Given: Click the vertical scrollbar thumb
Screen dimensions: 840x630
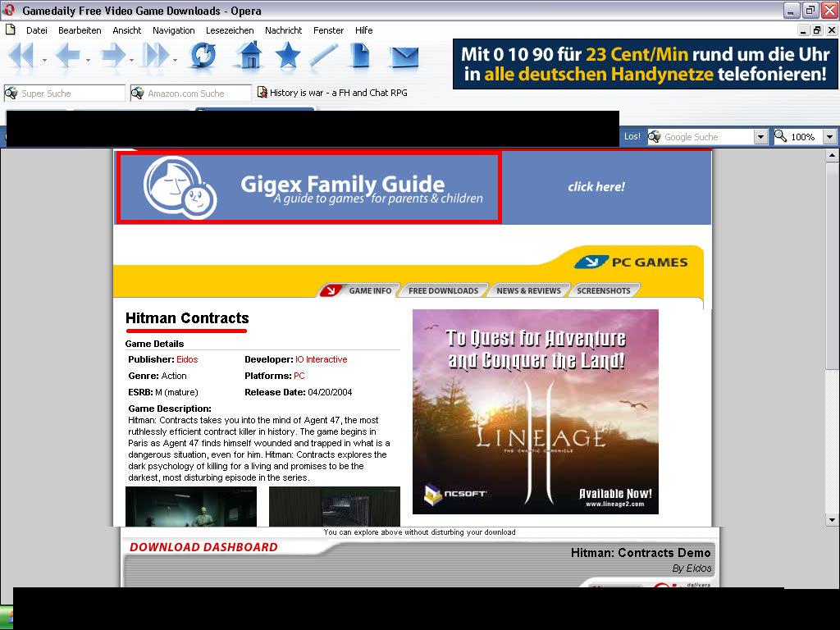Looking at the screenshot, I should [x=832, y=267].
